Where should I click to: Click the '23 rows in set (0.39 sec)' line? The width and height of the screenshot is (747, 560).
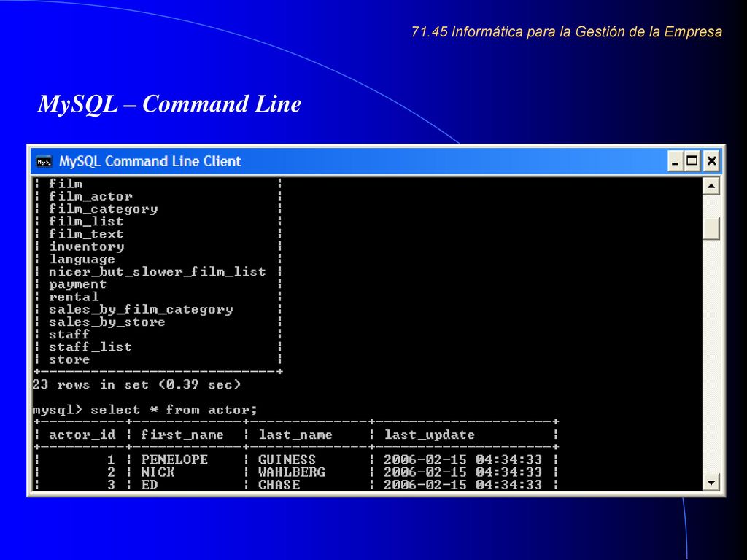tap(136, 384)
